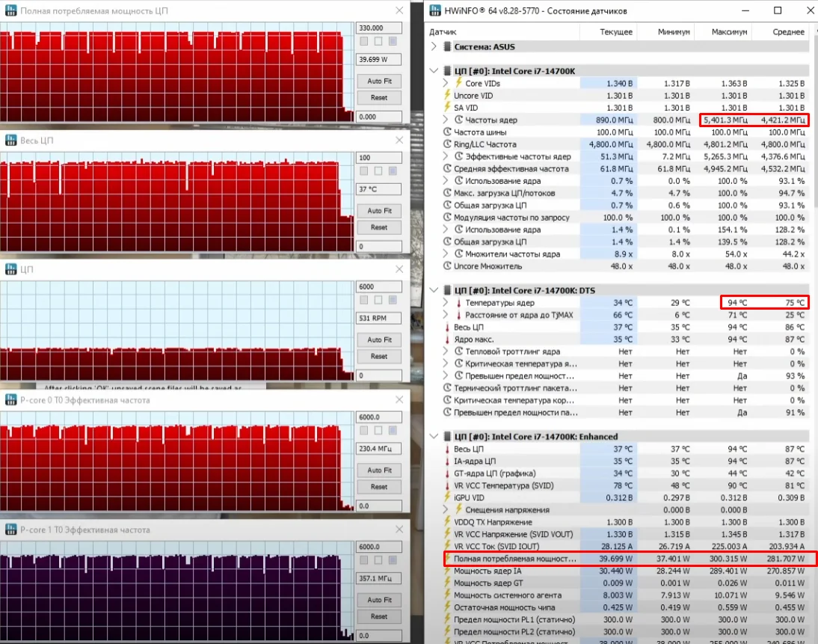Collapse the Intel Core i7-14700K: Enhanced group
Image resolution: width=818 pixels, height=644 pixels.
coord(434,436)
